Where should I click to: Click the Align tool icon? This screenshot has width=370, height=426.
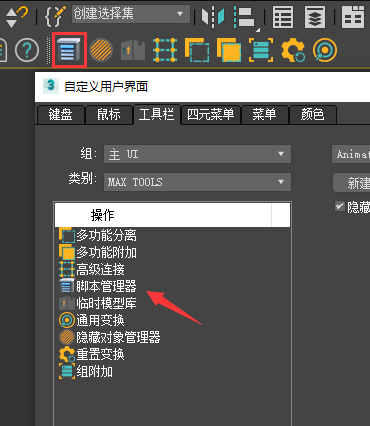click(245, 17)
